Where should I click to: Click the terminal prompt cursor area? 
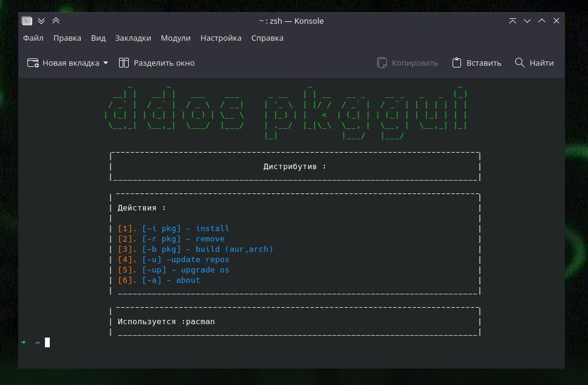[47, 342]
